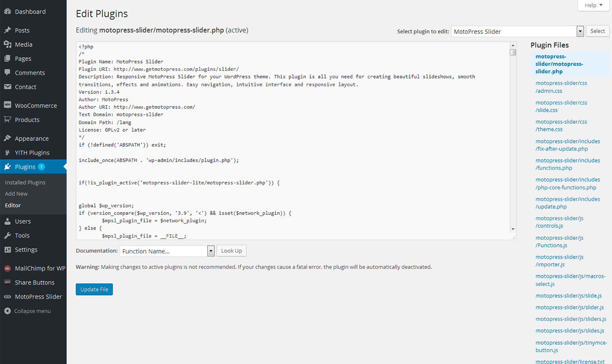The image size is (612, 364).
Task: Open the motopress-slider/css/admin.css file
Action: [561, 87]
